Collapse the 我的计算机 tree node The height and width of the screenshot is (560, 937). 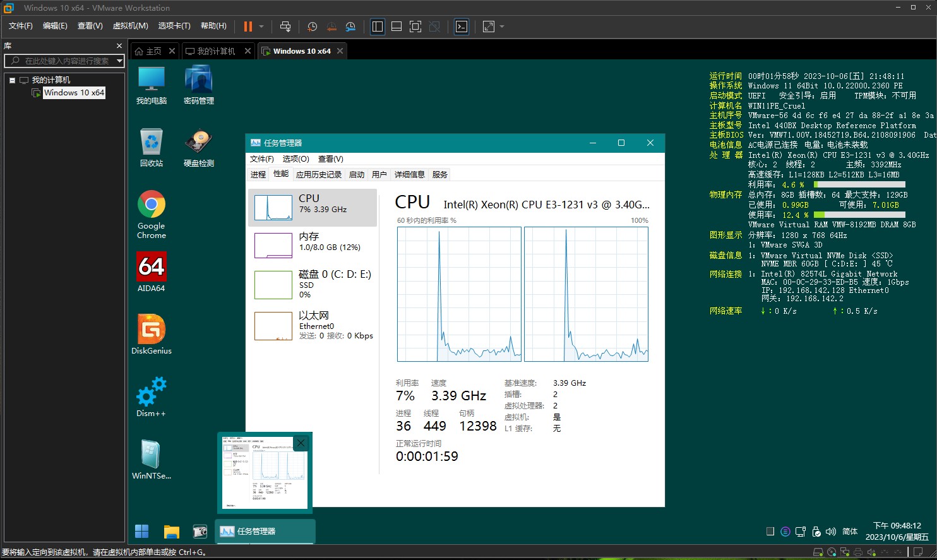(x=12, y=80)
